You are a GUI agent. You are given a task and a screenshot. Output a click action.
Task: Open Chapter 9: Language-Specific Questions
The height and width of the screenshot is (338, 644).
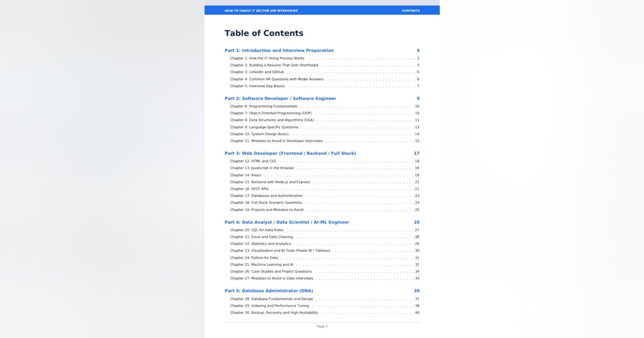coord(264,127)
